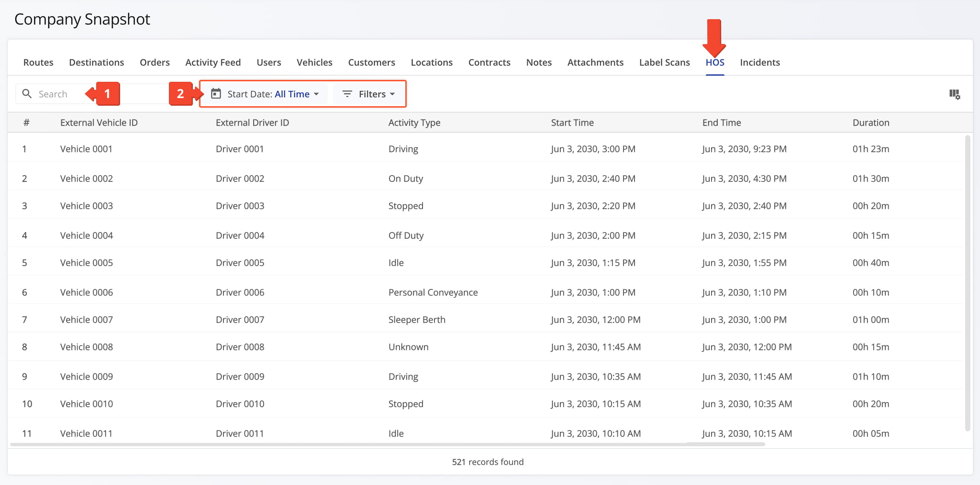Click the 01h 30m duration cell

coord(871,178)
